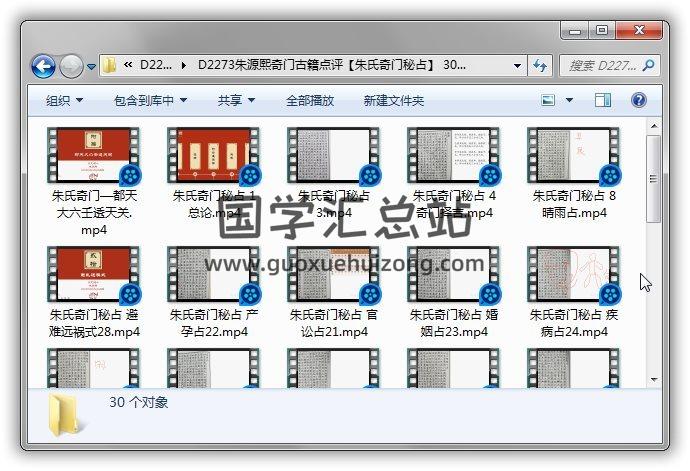Viewport: 690px width, 471px height.
Task: Click the scrollbar up arrow
Action: click(654, 126)
